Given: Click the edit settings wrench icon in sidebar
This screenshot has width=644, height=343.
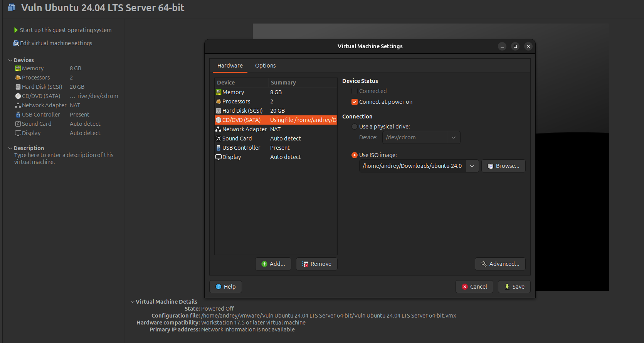Looking at the screenshot, I should [16, 43].
